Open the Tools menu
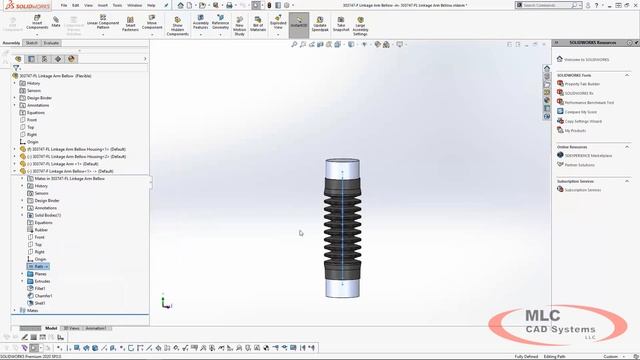This screenshot has width=640, height=360. [x=117, y=5]
